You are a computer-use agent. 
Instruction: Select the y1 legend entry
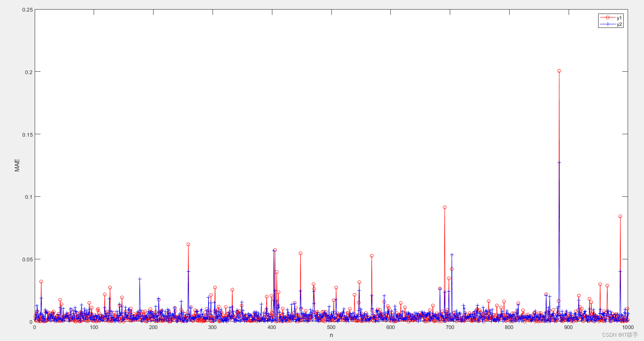point(611,18)
